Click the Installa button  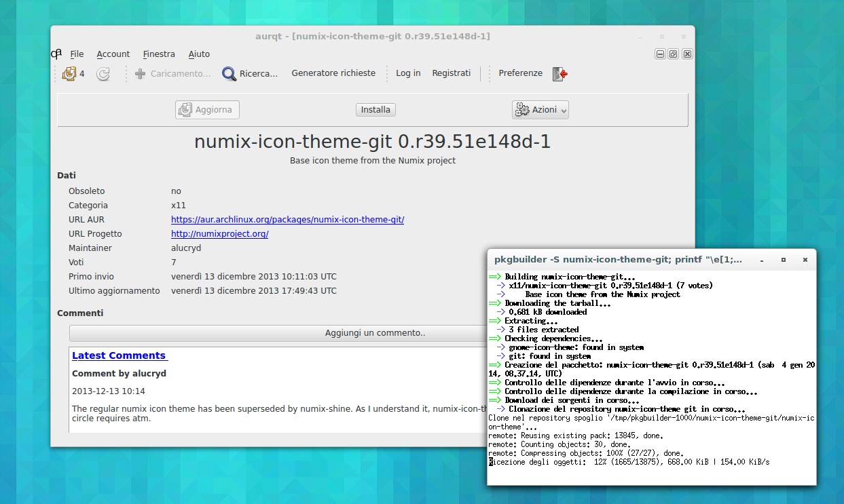(x=375, y=110)
